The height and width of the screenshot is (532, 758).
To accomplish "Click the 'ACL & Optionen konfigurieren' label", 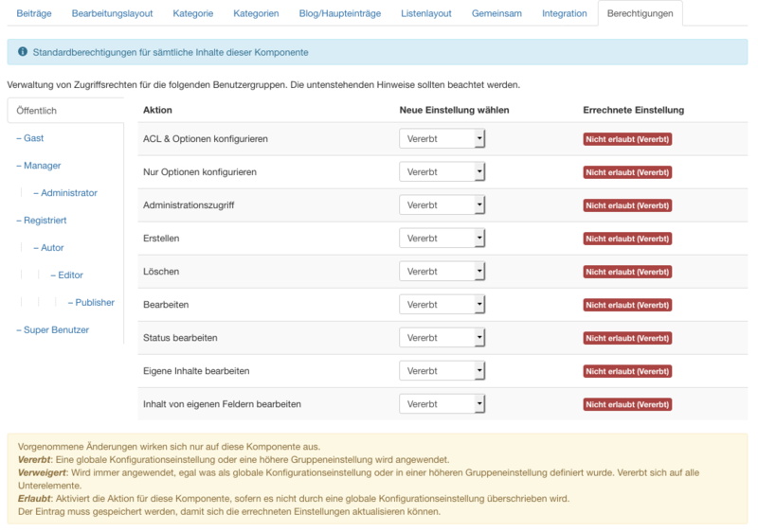I will [x=206, y=138].
